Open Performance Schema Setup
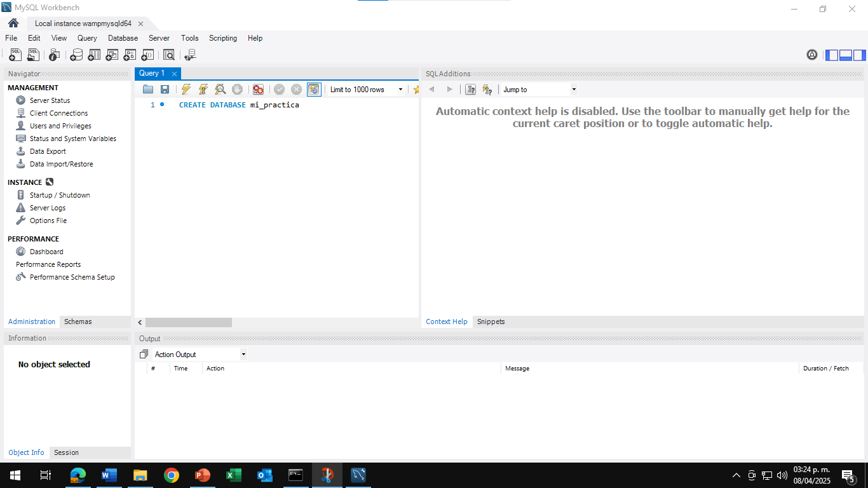868x488 pixels. [72, 277]
